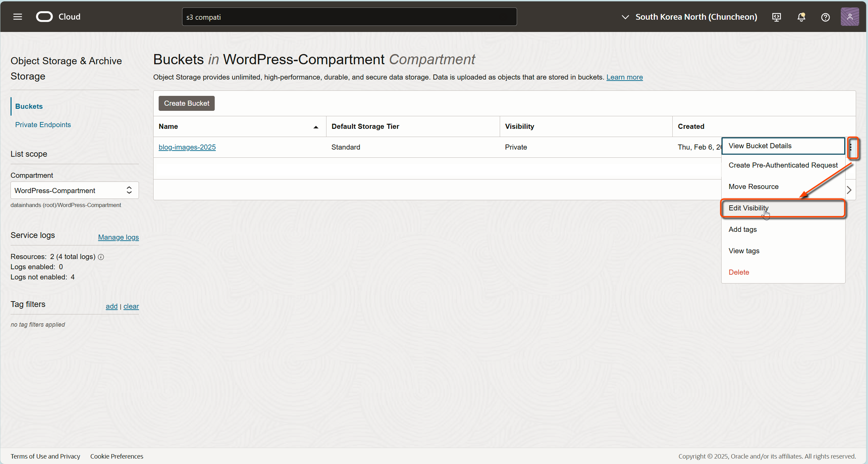Click the add tag filter link
The height and width of the screenshot is (464, 868).
coord(111,306)
